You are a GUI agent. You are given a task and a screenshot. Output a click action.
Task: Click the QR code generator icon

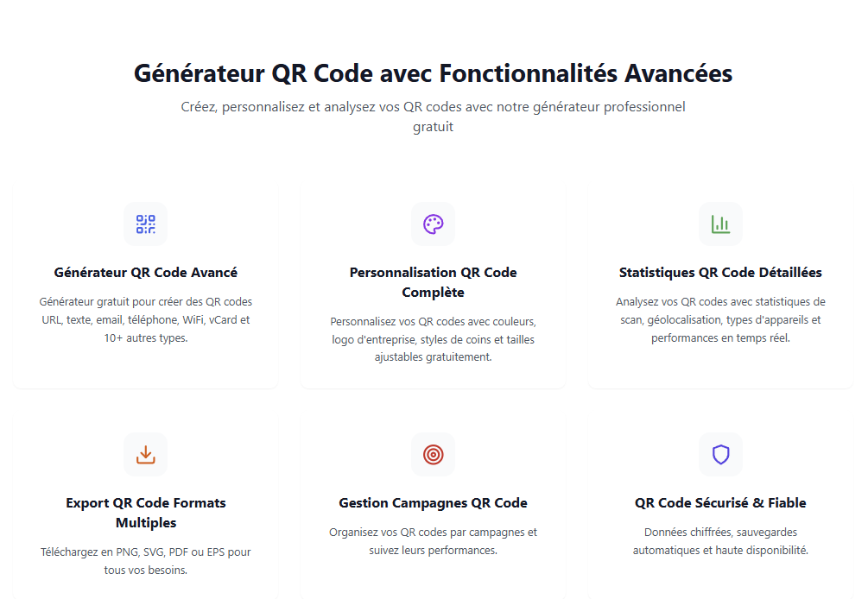coord(145,224)
